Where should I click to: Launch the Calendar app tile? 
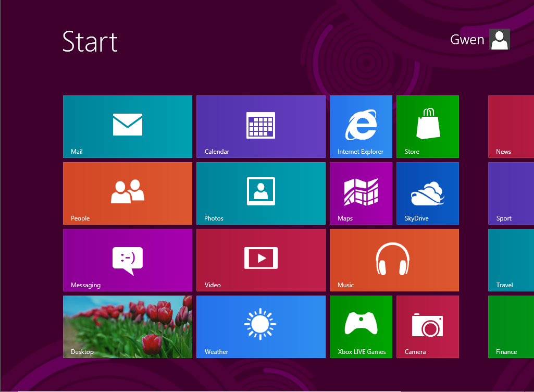(260, 127)
